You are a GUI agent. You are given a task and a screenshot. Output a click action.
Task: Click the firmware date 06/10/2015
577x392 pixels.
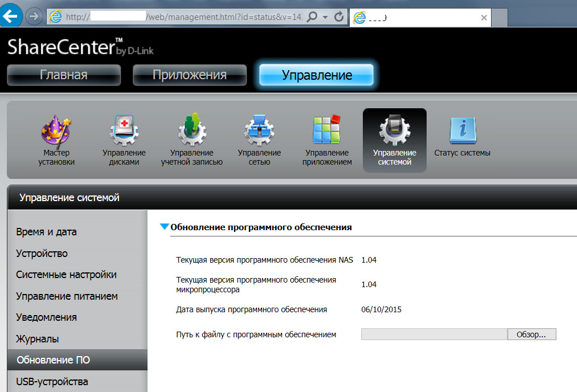click(x=381, y=309)
